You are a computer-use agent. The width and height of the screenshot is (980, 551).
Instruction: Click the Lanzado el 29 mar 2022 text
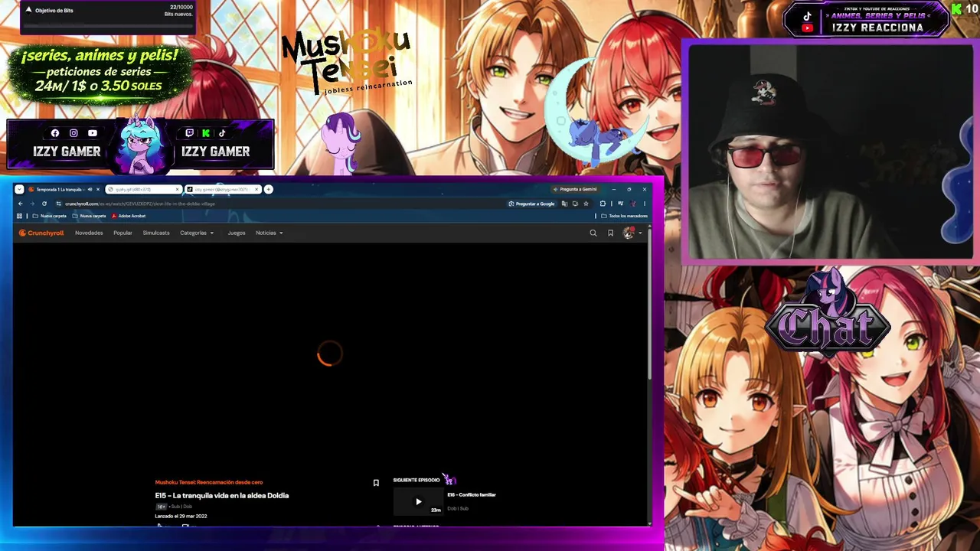click(181, 516)
